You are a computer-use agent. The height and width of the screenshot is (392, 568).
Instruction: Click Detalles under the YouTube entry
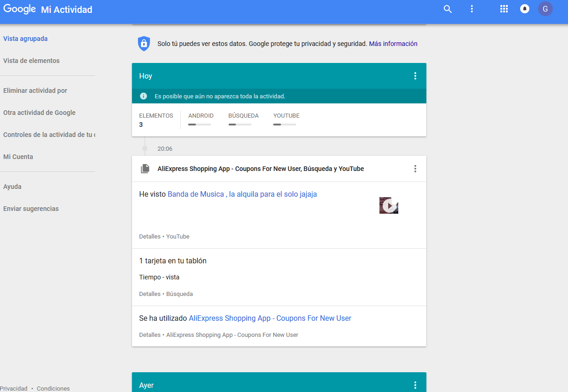(149, 237)
